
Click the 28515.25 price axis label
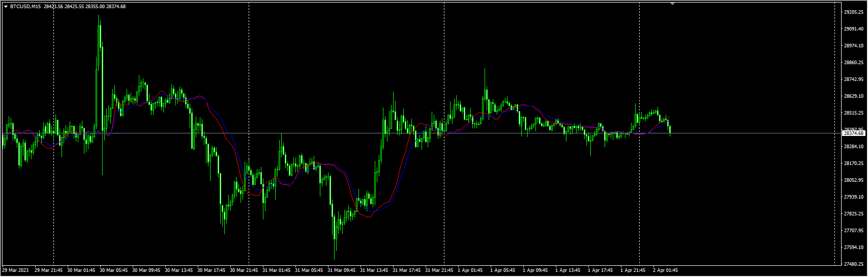pos(854,113)
